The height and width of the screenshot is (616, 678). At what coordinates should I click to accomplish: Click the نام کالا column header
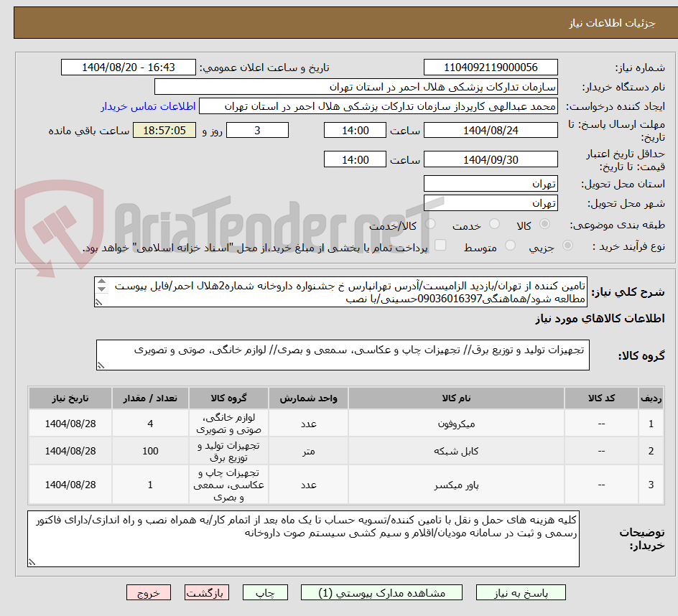click(456, 398)
